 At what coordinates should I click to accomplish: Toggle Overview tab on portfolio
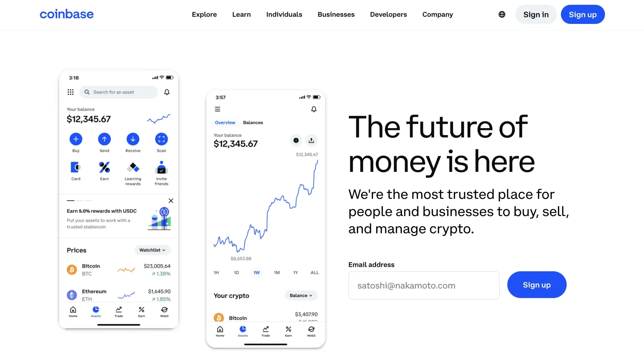225,122
